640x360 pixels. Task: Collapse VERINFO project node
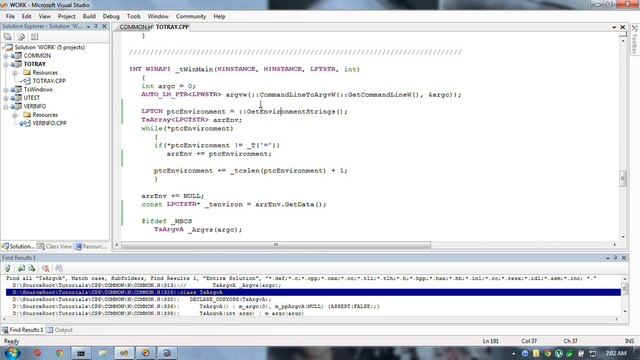coord(6,107)
